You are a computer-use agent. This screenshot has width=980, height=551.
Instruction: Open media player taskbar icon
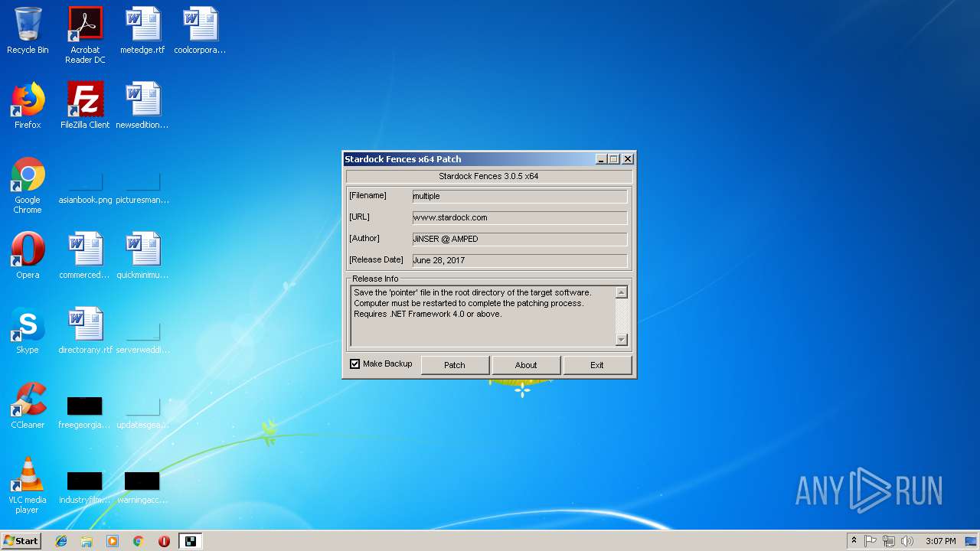[113, 541]
